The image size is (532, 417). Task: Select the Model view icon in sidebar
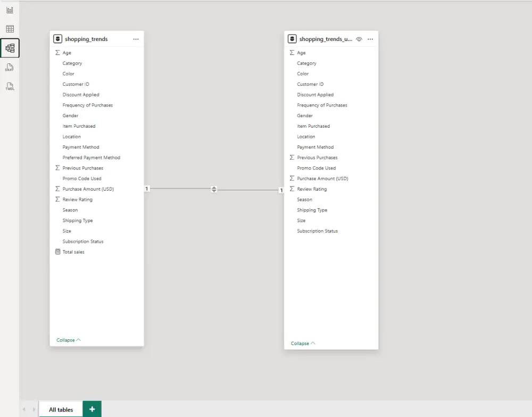click(9, 47)
